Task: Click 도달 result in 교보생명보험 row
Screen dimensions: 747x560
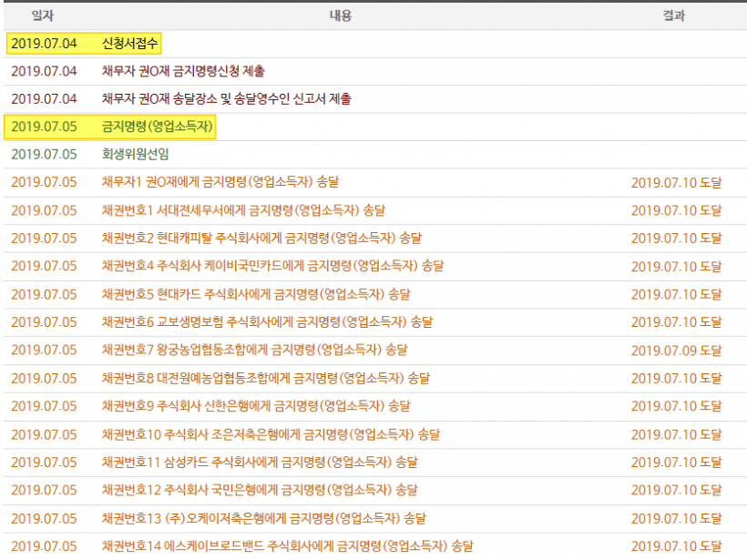Action: pos(677,322)
